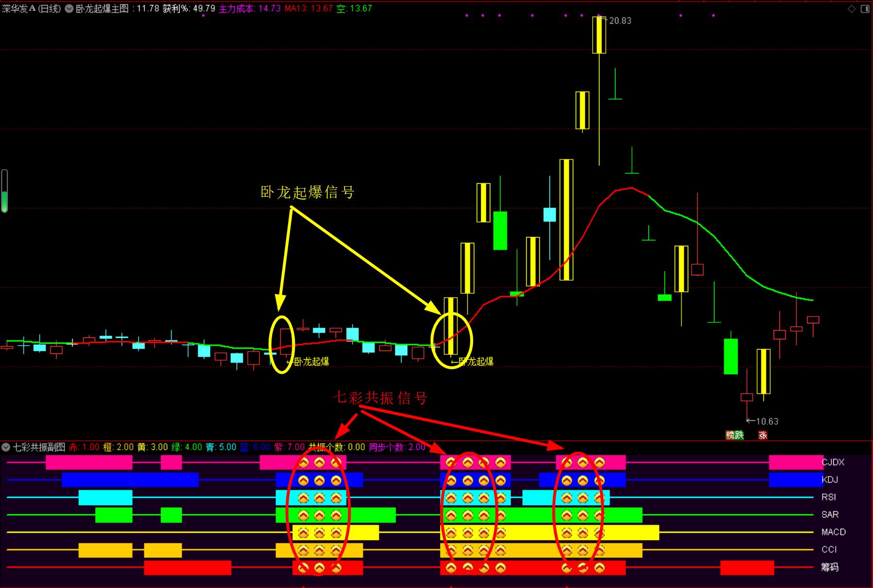Click the diamond icon at top right
Image resolution: width=873 pixels, height=588 pixels.
[x=852, y=9]
